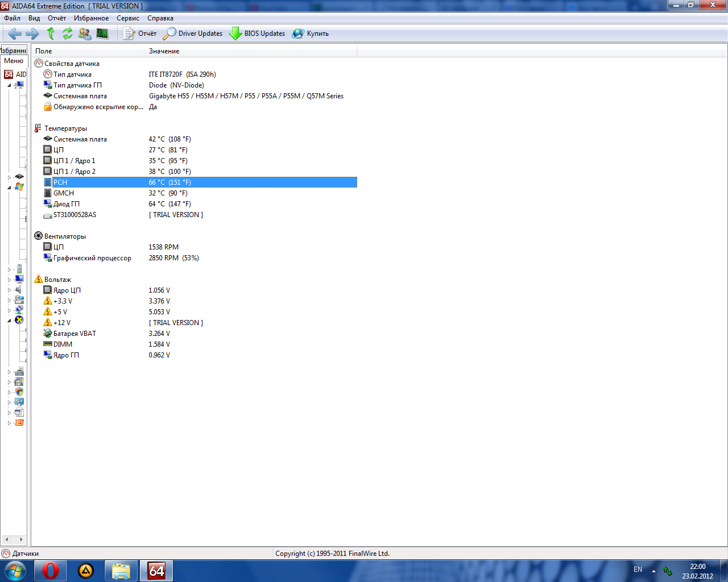Switch to the Избранное tab in left panel
The width and height of the screenshot is (728, 582).
pyautogui.click(x=14, y=51)
